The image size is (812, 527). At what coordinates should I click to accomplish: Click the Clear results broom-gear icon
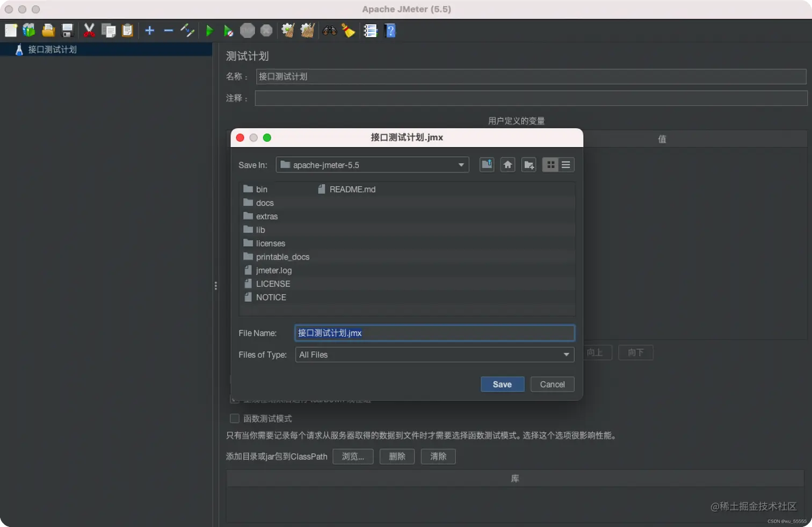pyautogui.click(x=288, y=31)
